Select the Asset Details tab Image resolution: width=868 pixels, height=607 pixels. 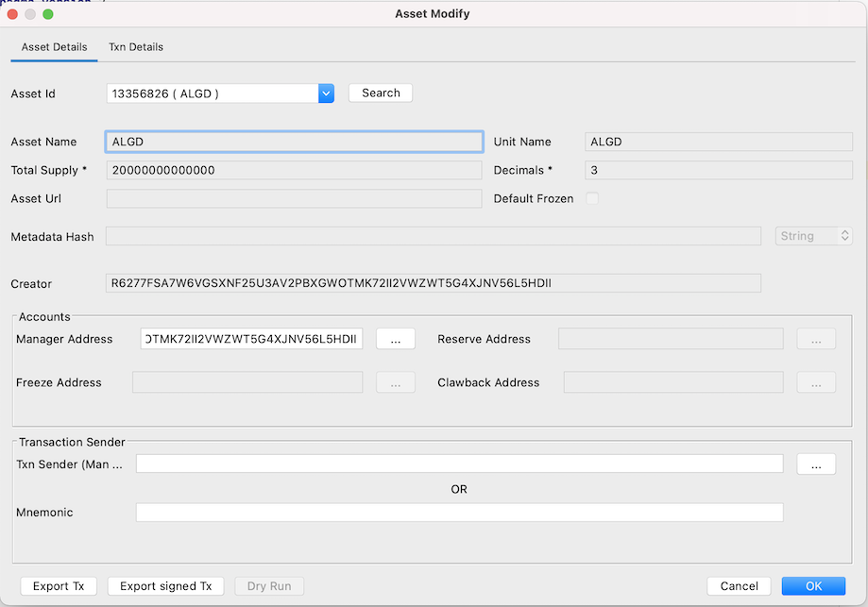pyautogui.click(x=54, y=46)
